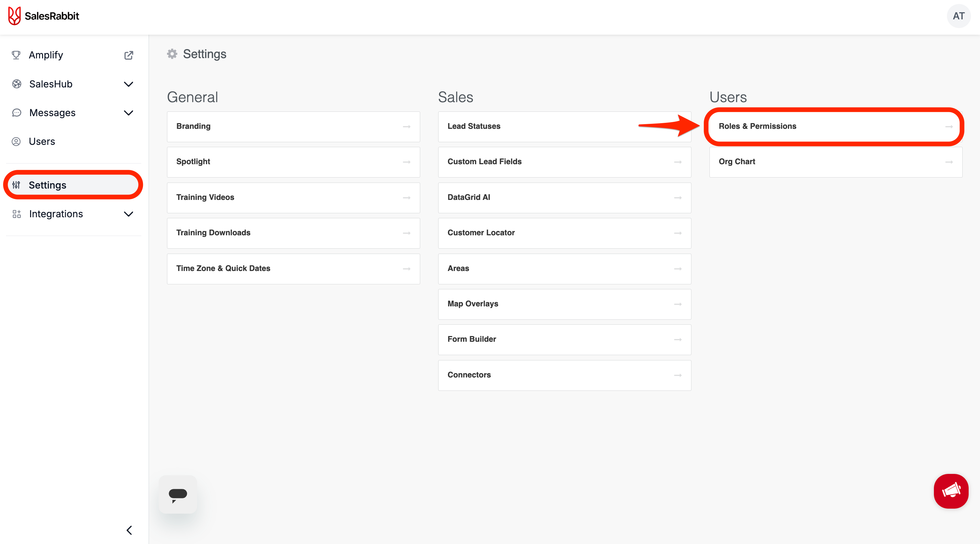Click the SalesRabbit logo icon
980x544 pixels.
[14, 16]
